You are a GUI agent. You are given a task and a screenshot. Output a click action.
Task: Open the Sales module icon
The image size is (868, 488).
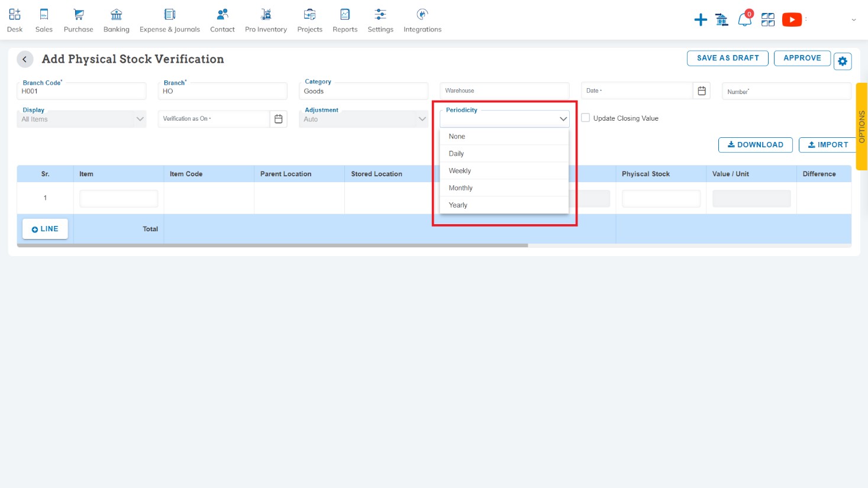[x=44, y=14]
